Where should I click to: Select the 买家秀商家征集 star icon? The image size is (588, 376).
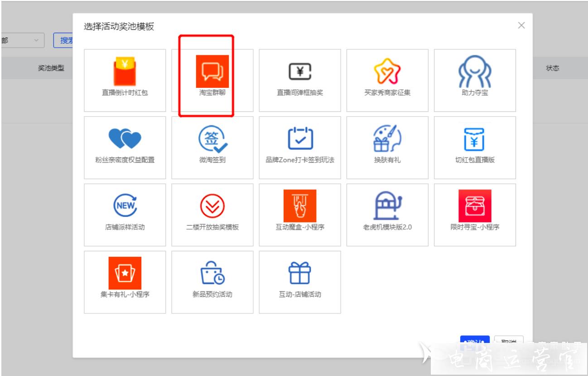(387, 72)
